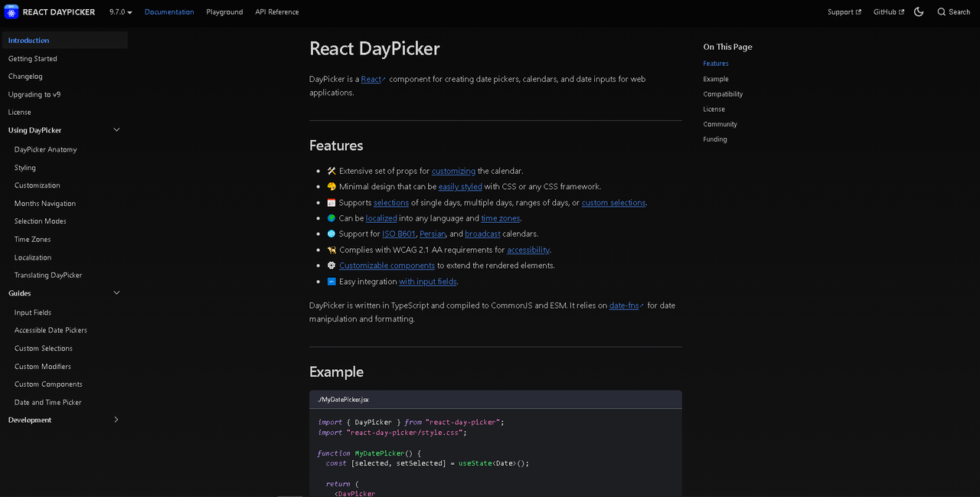Open Translating DayPicker page
980x497 pixels.
click(48, 276)
